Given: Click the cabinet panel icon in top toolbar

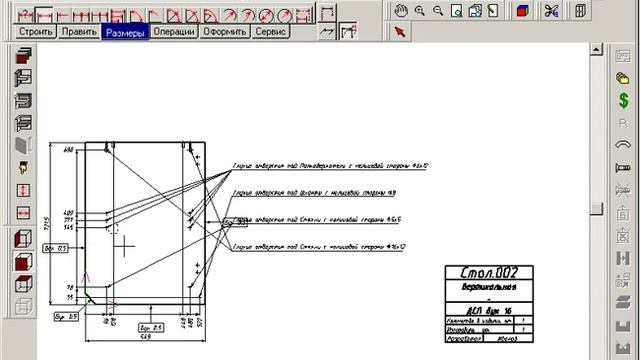Looking at the screenshot, I should point(580,11).
